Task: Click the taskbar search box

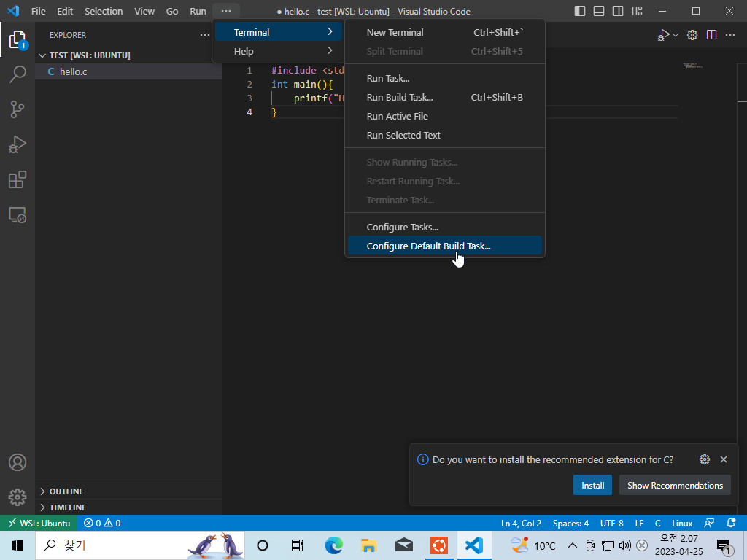Action: [x=141, y=545]
